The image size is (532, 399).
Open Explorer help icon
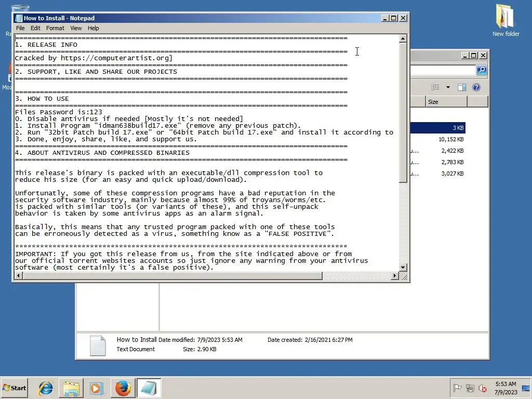tap(476, 87)
